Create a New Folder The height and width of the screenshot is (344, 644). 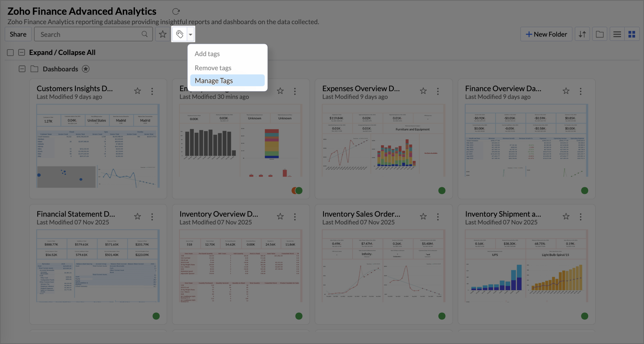pyautogui.click(x=546, y=34)
